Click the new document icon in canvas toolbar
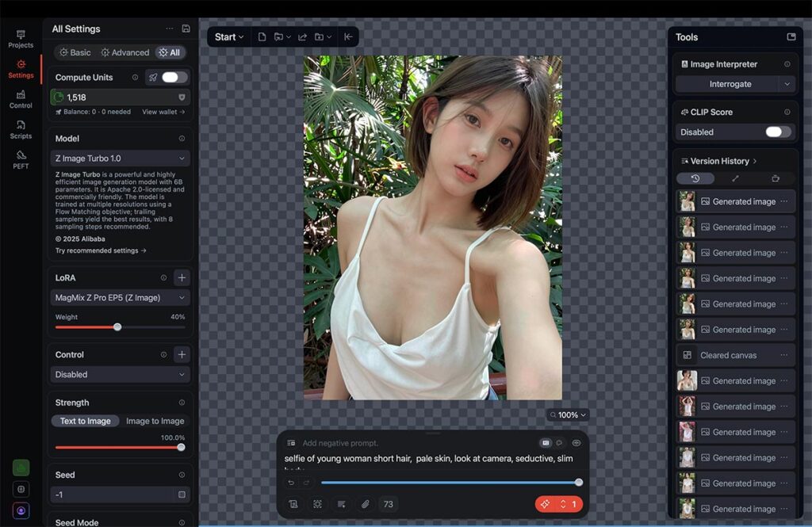This screenshot has width=812, height=527. tap(262, 37)
